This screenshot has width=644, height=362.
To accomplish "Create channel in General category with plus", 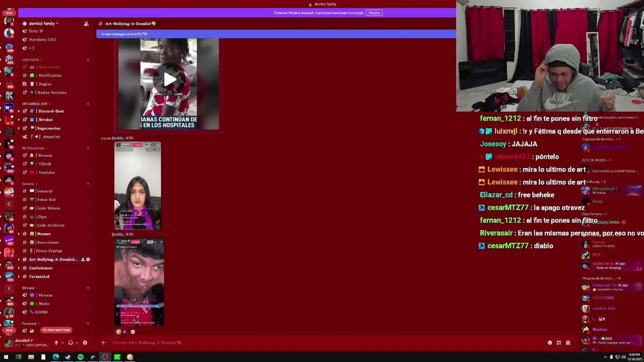I will 88,184.
